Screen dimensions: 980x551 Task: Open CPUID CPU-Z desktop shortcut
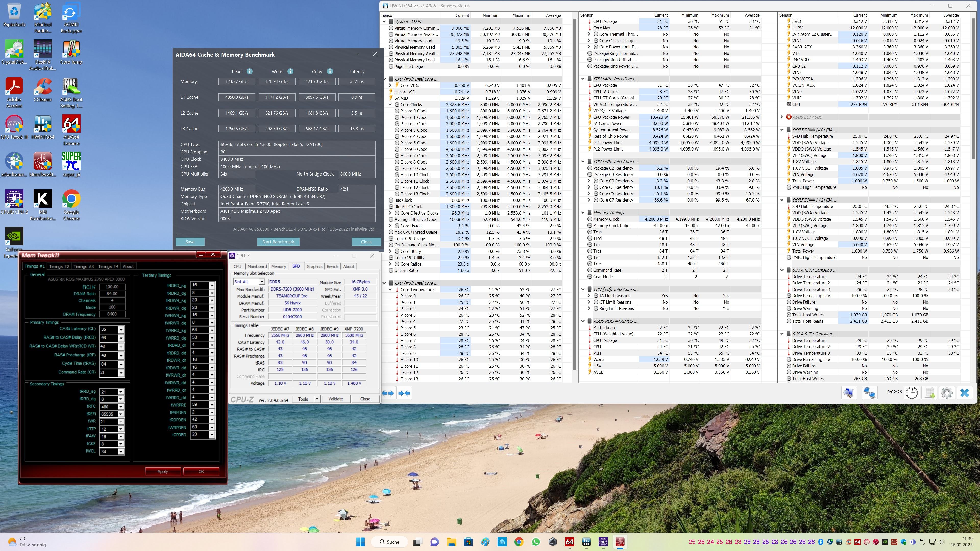tap(14, 202)
